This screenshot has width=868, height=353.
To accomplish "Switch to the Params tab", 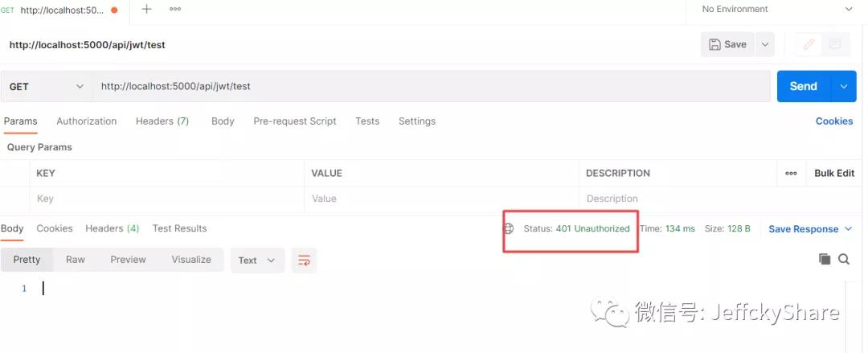I will pos(20,121).
